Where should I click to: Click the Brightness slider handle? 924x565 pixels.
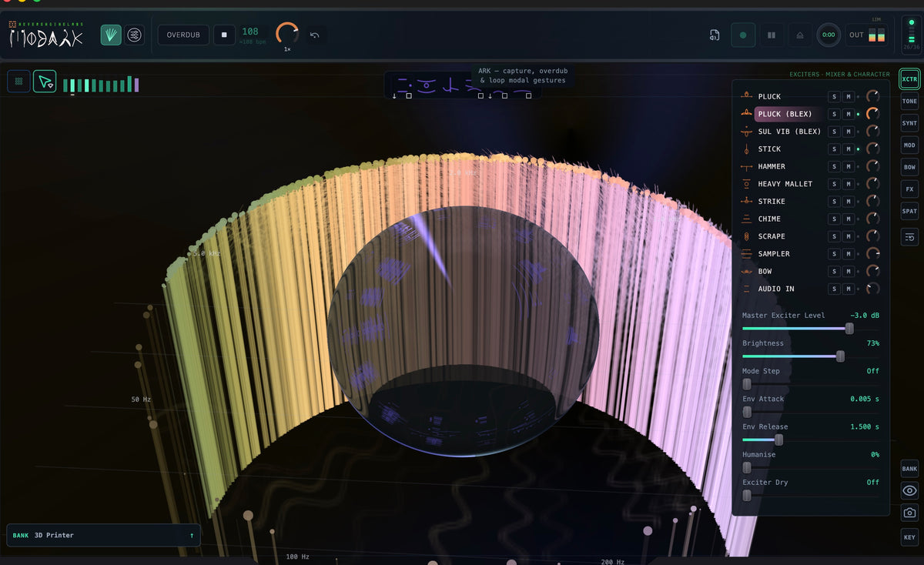point(840,356)
